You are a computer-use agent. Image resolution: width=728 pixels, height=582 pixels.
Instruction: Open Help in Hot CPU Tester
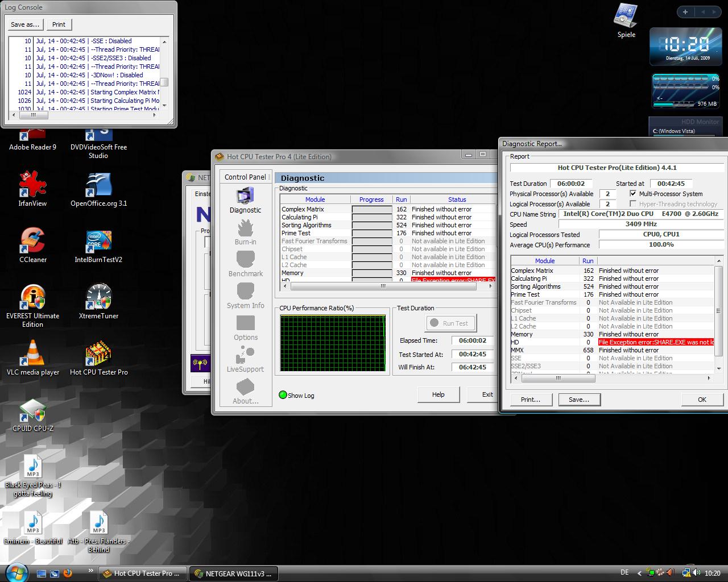(x=438, y=394)
